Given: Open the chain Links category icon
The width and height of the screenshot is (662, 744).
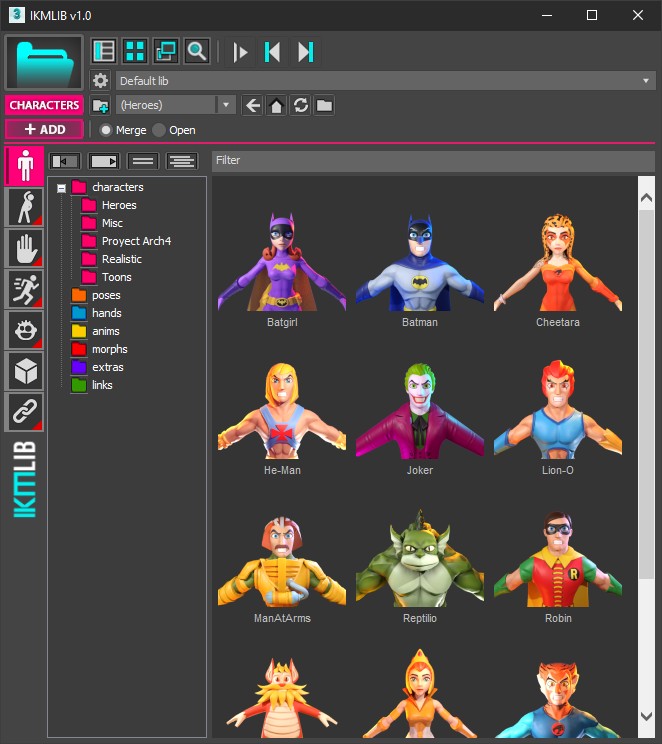Looking at the screenshot, I should pos(24,412).
